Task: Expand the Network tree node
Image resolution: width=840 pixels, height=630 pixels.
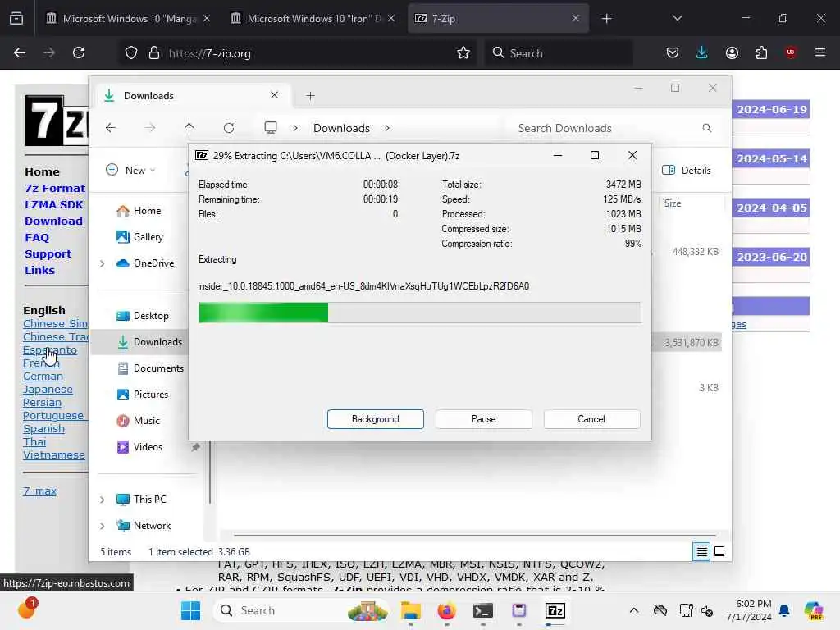Action: 102,526
